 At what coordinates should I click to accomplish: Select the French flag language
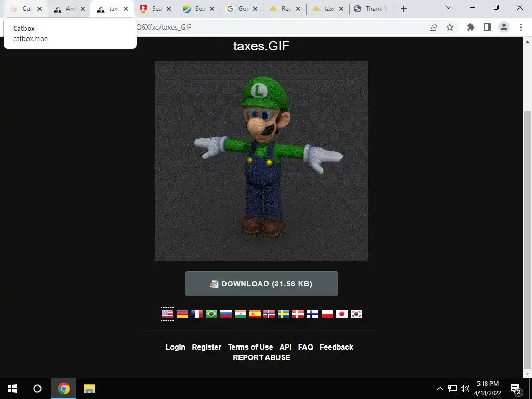pyautogui.click(x=197, y=314)
